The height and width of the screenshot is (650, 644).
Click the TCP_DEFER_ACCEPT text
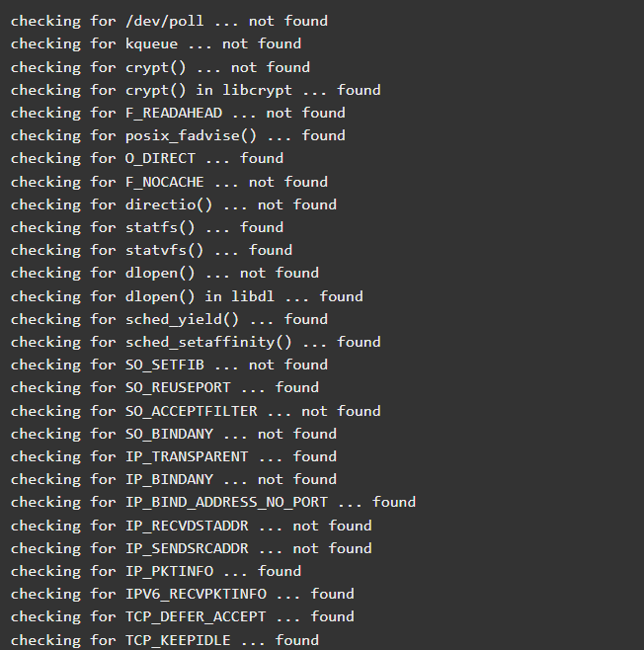(196, 616)
